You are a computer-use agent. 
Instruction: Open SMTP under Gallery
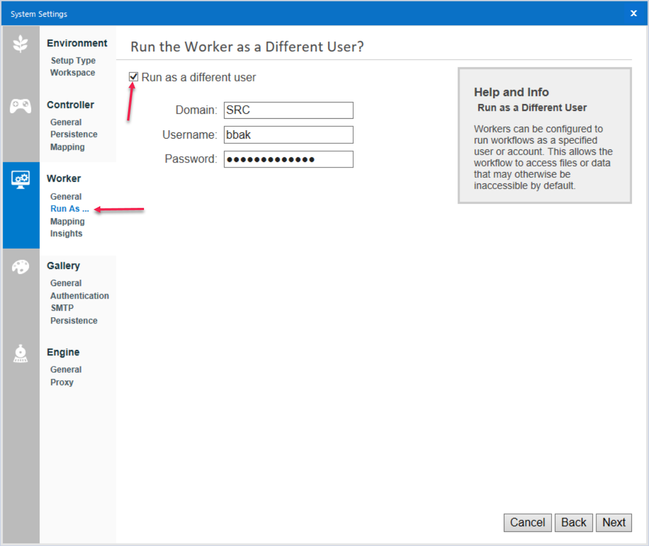62,308
